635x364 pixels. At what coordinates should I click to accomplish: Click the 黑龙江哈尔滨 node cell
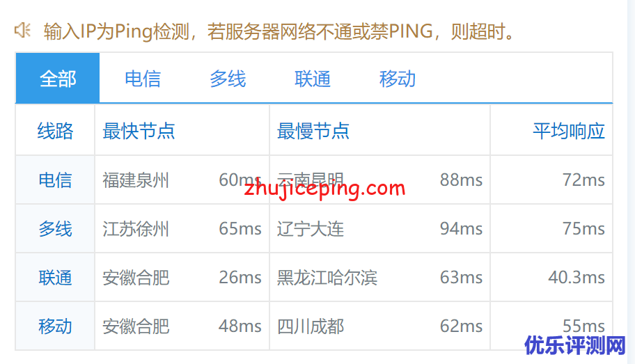327,278
